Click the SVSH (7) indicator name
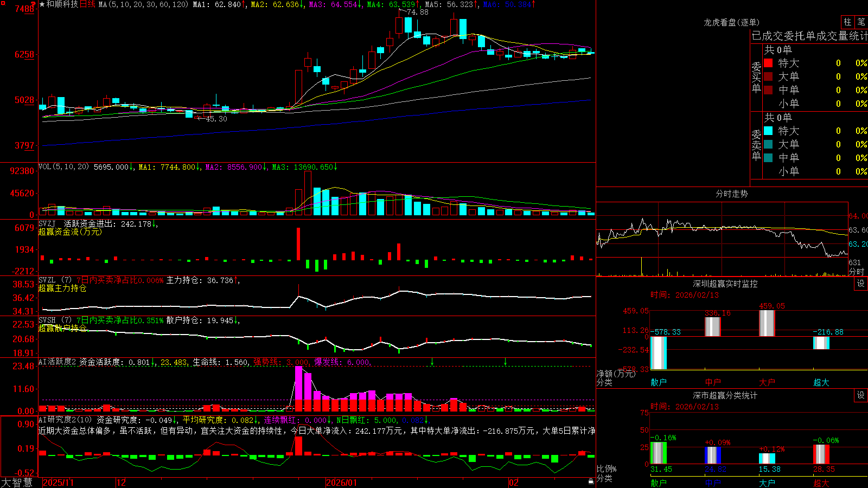Viewport: 868px width, 488px height. coord(55,320)
